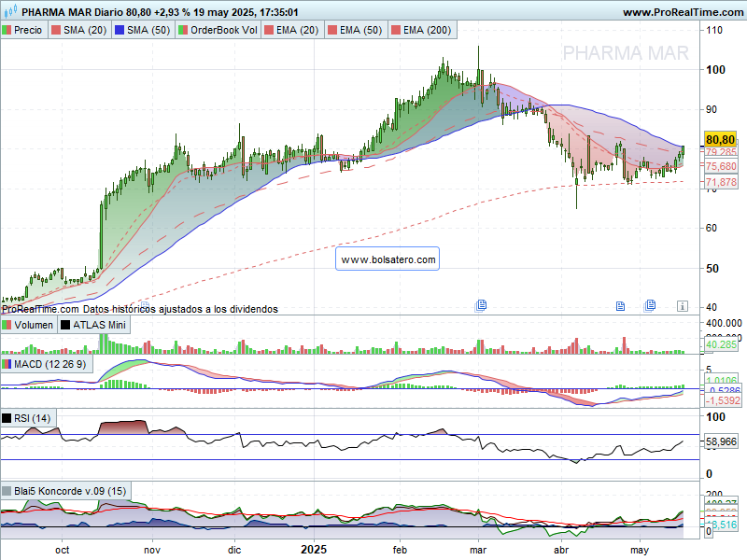Click the RSI value label 58,966

[x=721, y=441]
